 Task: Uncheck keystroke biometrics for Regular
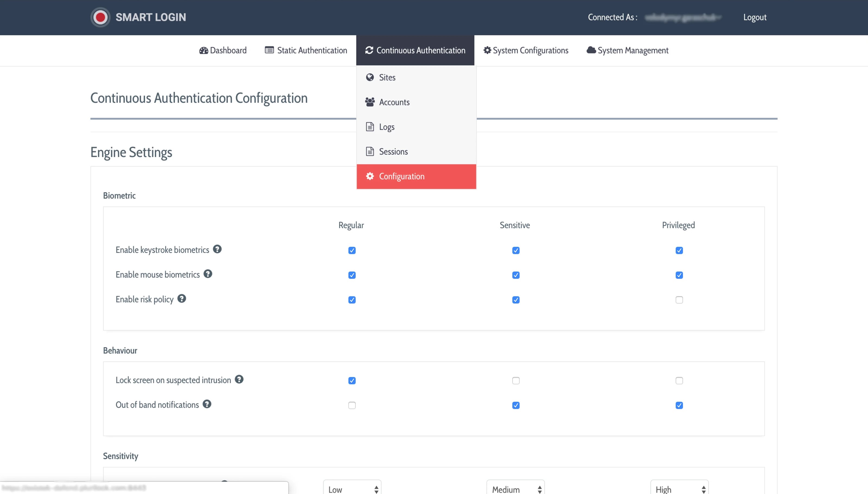(x=352, y=250)
